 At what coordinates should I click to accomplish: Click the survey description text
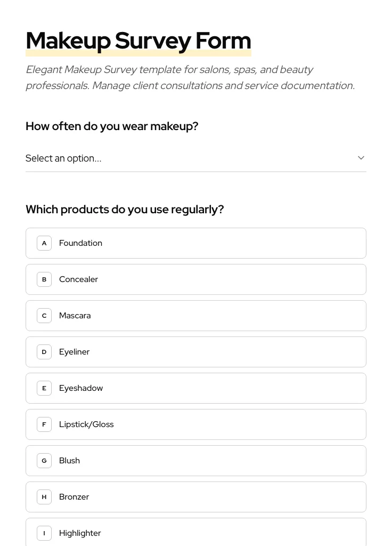click(190, 77)
